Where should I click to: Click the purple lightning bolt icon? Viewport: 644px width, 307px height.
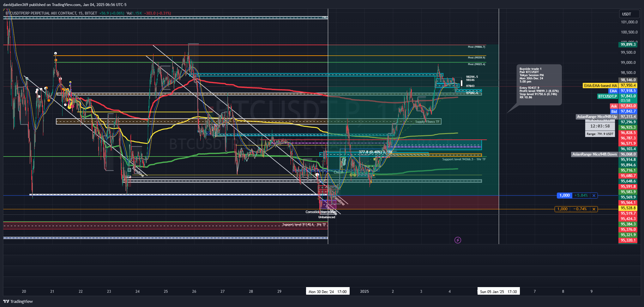click(458, 240)
